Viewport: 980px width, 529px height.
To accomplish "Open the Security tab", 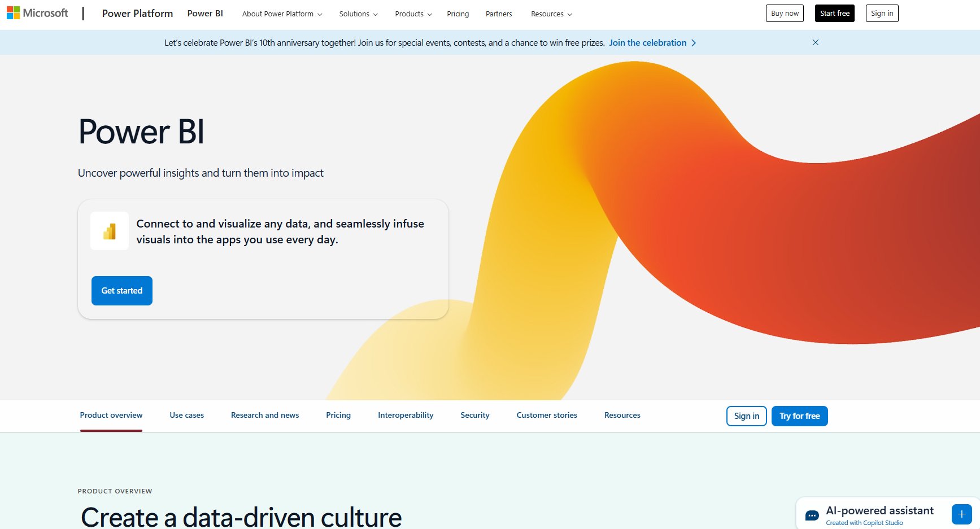I will click(475, 416).
